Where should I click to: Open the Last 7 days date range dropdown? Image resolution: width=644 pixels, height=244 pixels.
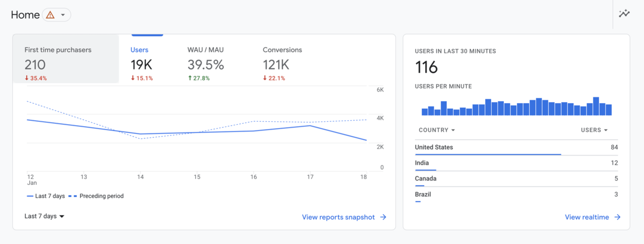click(x=44, y=216)
